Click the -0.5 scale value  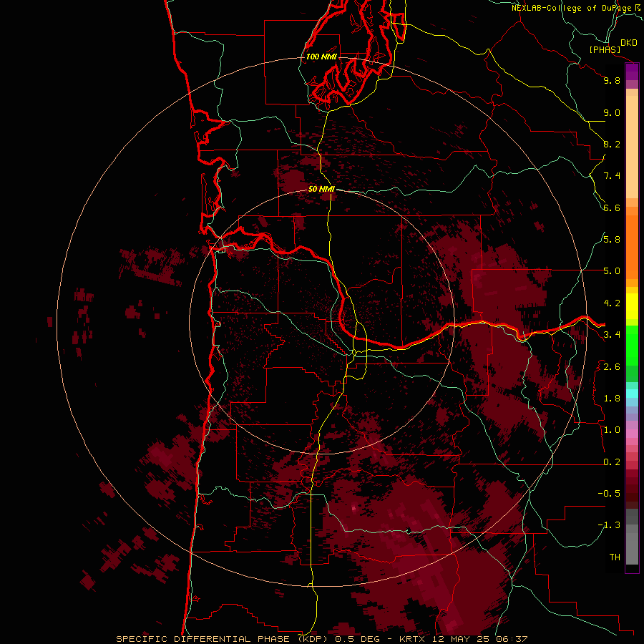[609, 494]
